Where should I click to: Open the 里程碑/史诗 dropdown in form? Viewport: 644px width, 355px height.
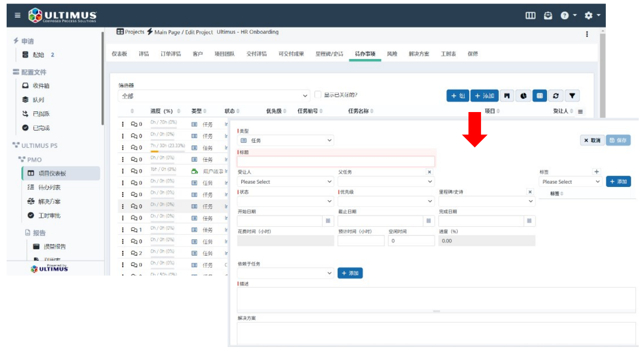click(487, 201)
